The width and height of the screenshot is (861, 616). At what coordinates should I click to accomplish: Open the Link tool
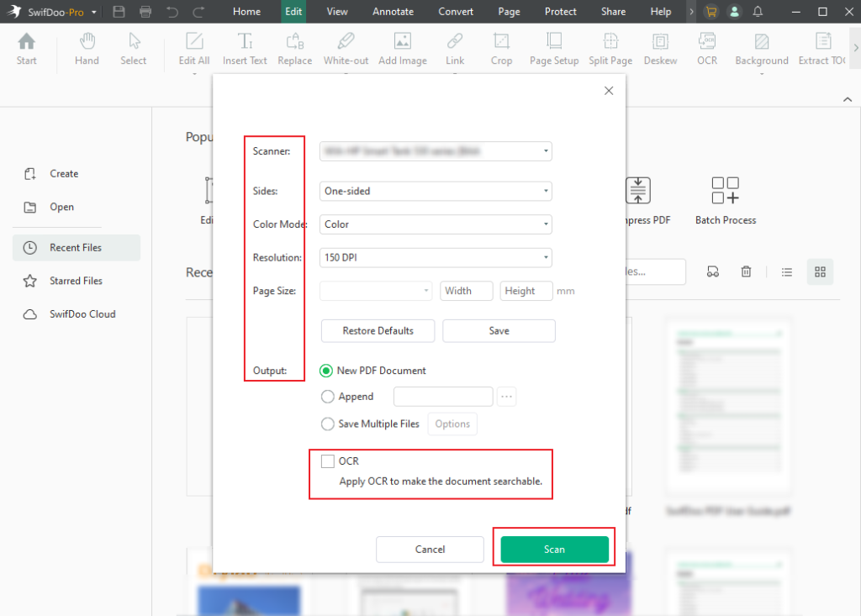point(455,48)
